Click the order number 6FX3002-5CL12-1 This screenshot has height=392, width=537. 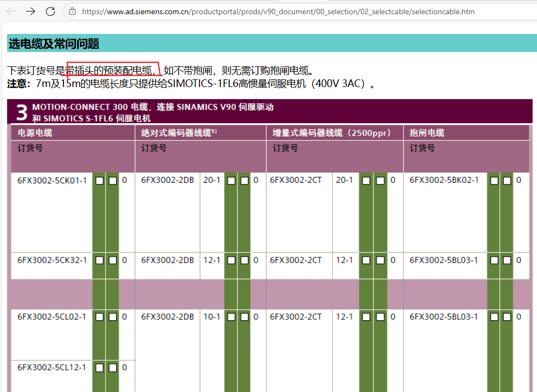tap(51, 368)
